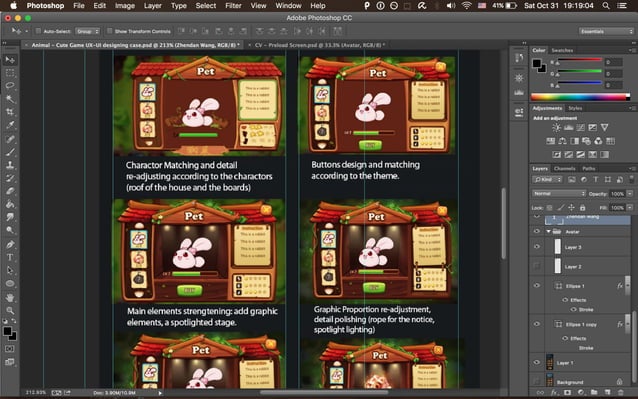Viewport: 638px width, 399px height.
Task: Select the Move tool in the toolbox
Action: click(x=10, y=60)
